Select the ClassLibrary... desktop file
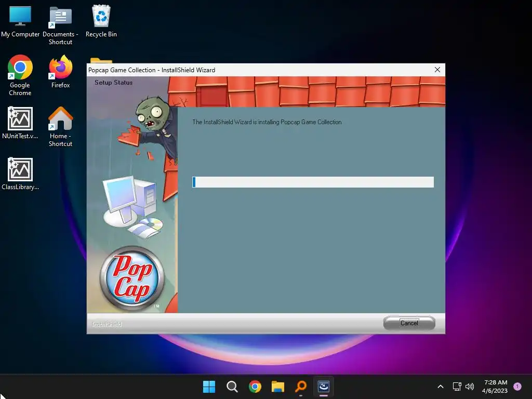This screenshot has width=532, height=399. click(20, 174)
